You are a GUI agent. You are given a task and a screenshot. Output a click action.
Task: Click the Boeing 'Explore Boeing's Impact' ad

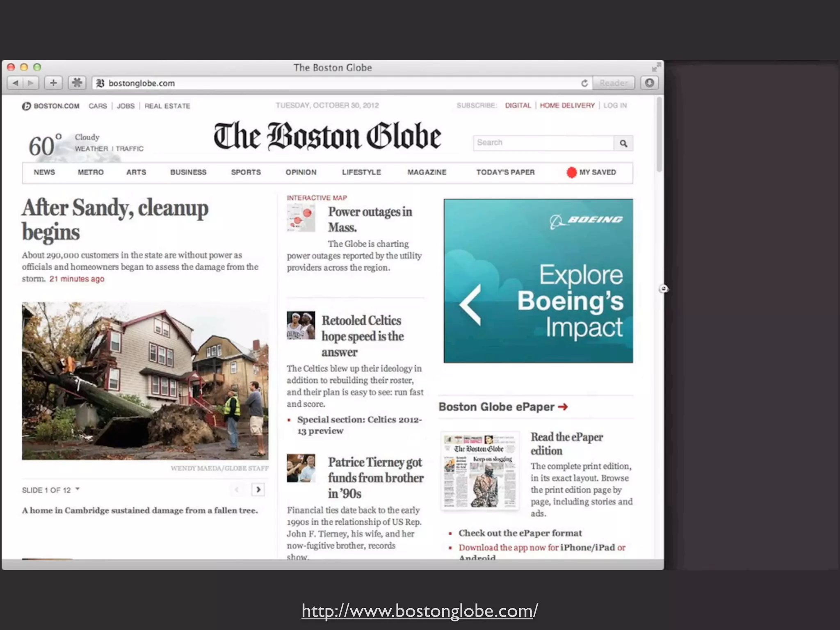(x=538, y=281)
